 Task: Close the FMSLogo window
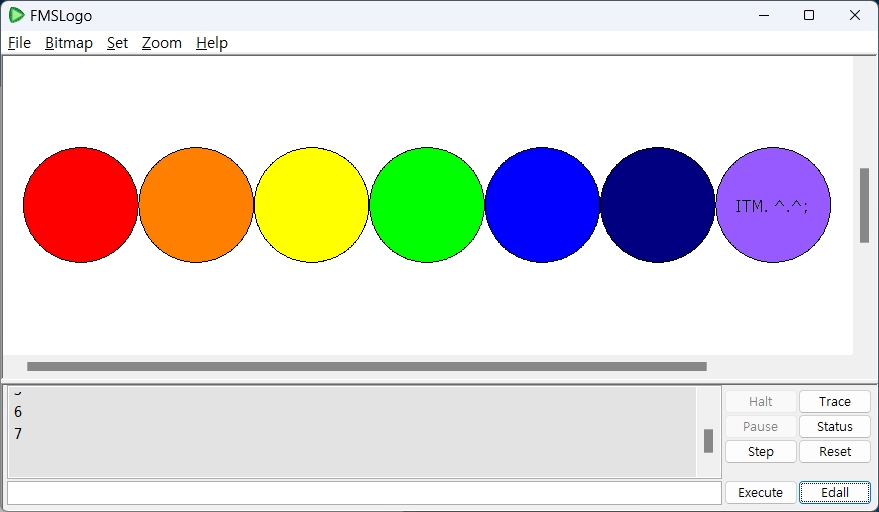pos(854,15)
